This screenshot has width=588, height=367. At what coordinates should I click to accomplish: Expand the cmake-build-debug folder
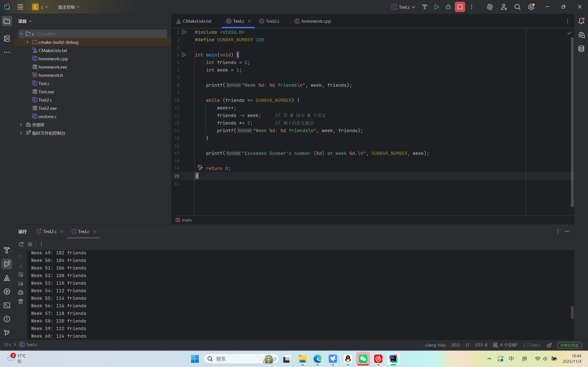[x=28, y=42]
